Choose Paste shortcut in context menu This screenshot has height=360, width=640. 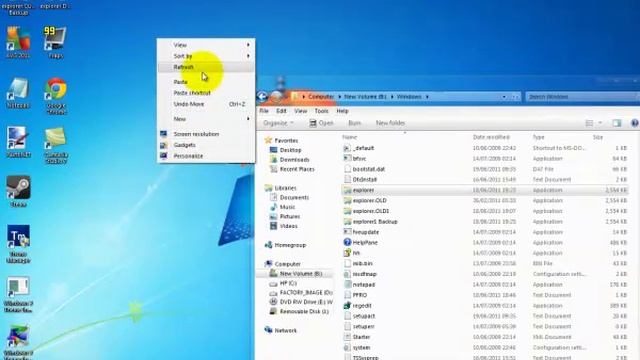[206, 93]
